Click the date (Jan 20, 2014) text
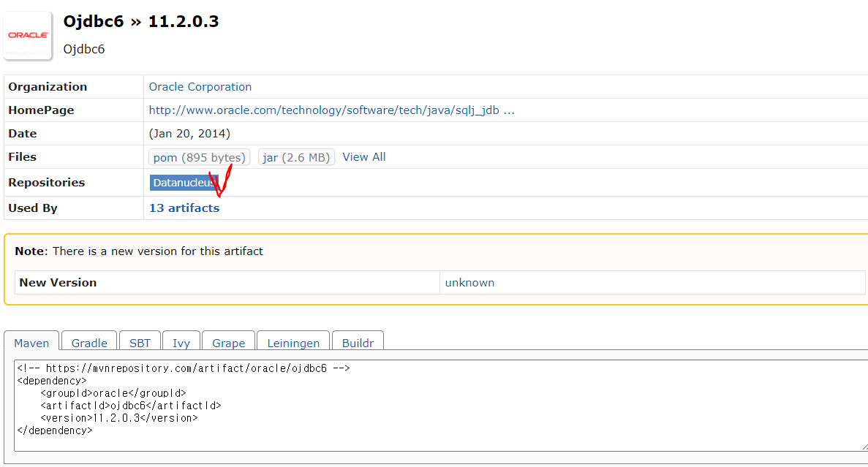868x467 pixels. tap(189, 134)
